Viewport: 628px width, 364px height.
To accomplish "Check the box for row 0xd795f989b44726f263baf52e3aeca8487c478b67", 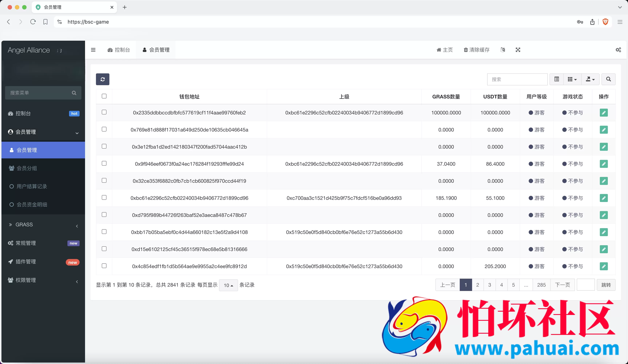I will [104, 215].
